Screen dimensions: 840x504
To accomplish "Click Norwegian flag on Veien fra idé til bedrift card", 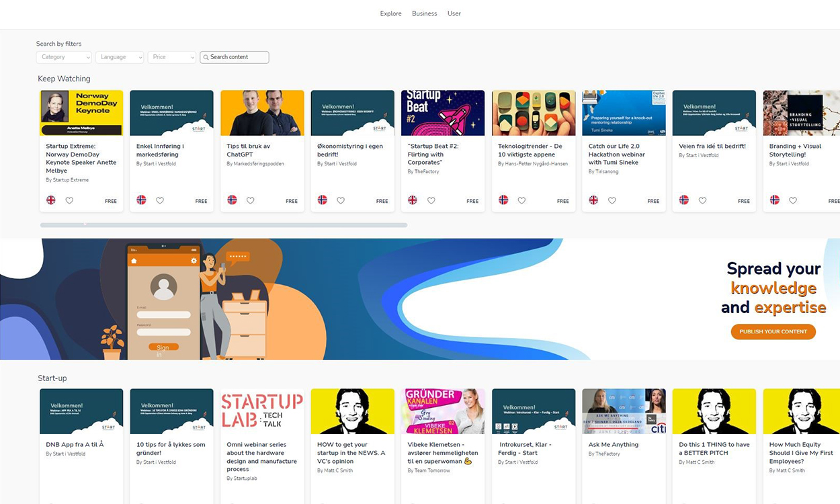I will [683, 200].
